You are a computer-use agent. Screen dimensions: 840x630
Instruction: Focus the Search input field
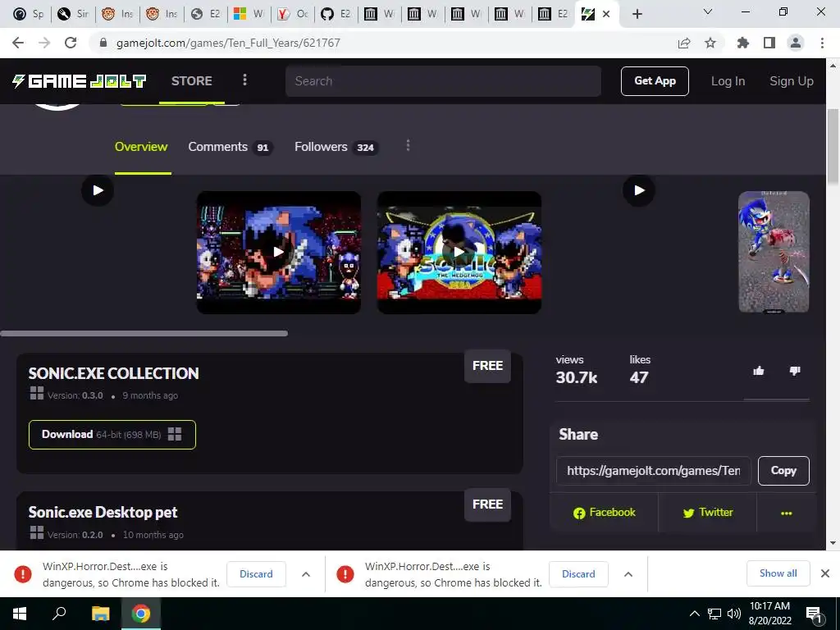pyautogui.click(x=443, y=81)
